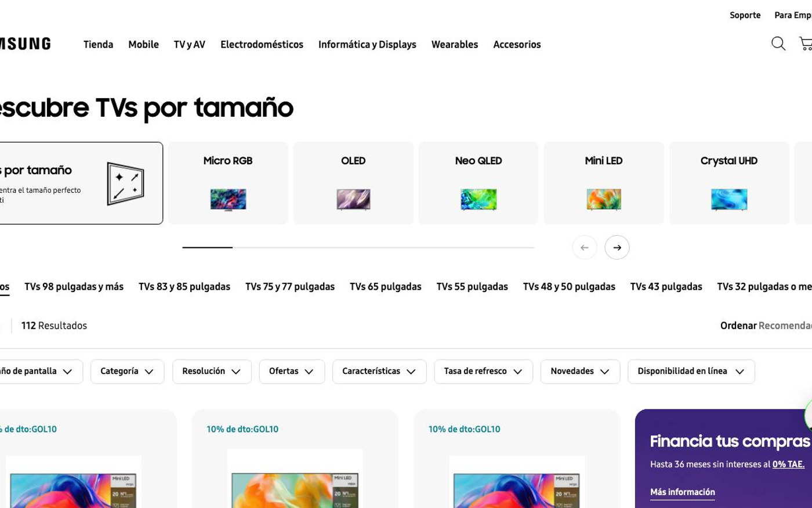
Task: Select the TVs 75 y 77 pulgadas tab
Action: click(290, 287)
